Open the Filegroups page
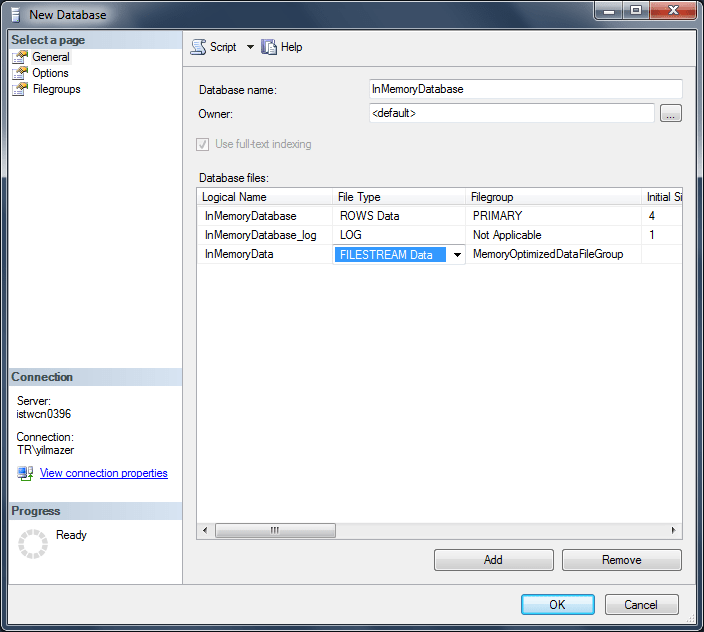 [57, 89]
